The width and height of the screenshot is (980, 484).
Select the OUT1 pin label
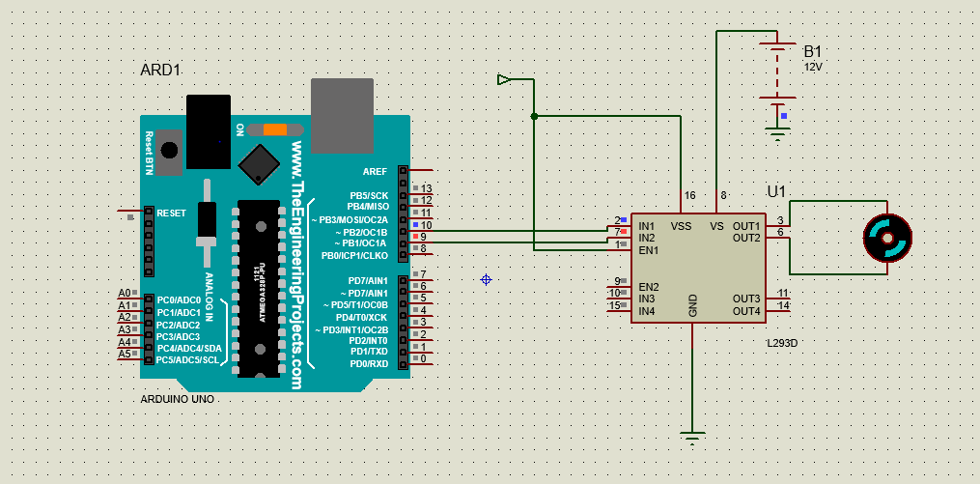[x=746, y=226]
